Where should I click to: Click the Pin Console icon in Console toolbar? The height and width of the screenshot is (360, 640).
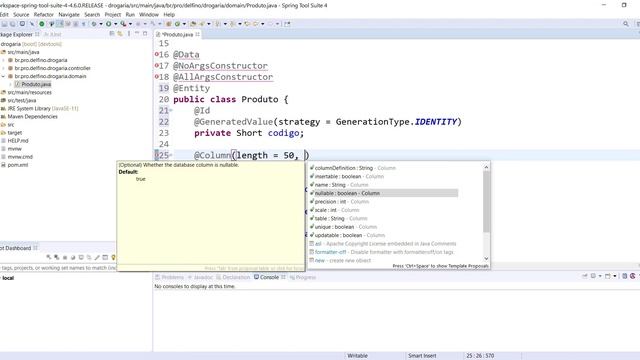[x=584, y=276]
